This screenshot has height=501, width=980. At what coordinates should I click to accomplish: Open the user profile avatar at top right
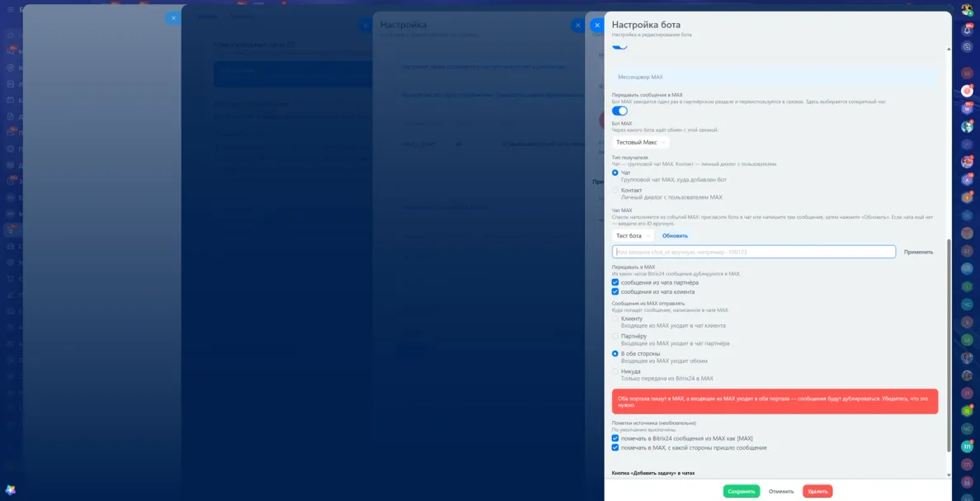[x=967, y=10]
